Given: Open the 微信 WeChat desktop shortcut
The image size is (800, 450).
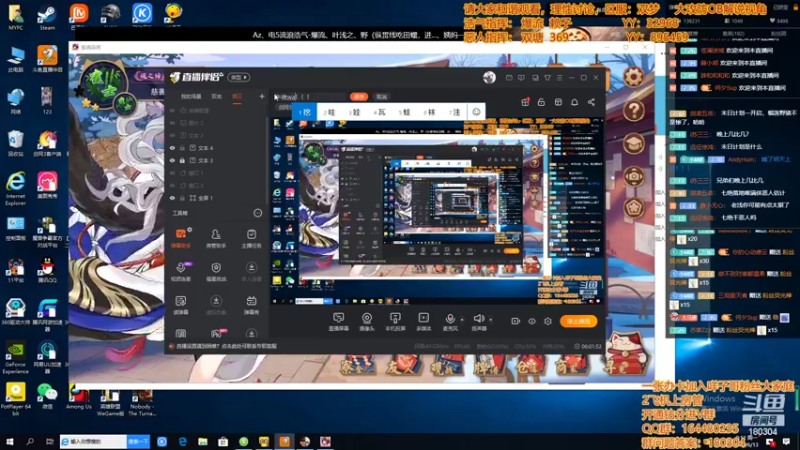Looking at the screenshot, I should tap(47, 397).
